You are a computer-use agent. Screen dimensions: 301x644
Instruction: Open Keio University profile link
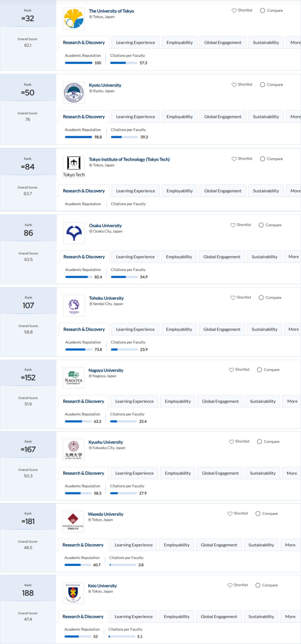click(x=102, y=586)
